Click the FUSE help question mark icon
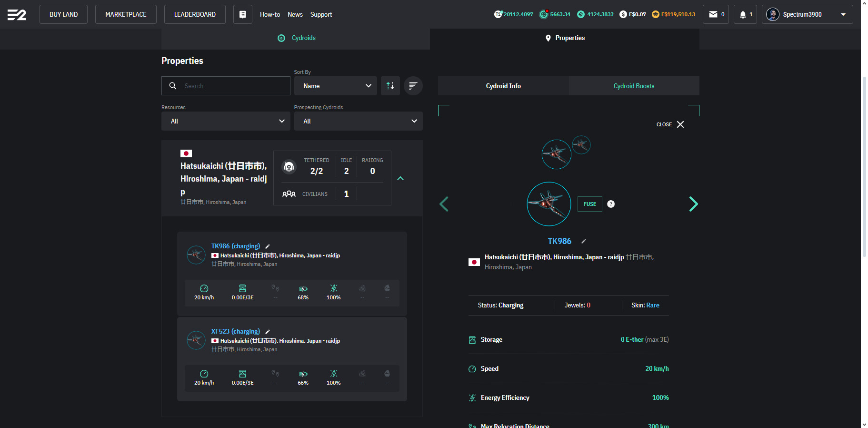This screenshot has width=868, height=428. click(611, 204)
